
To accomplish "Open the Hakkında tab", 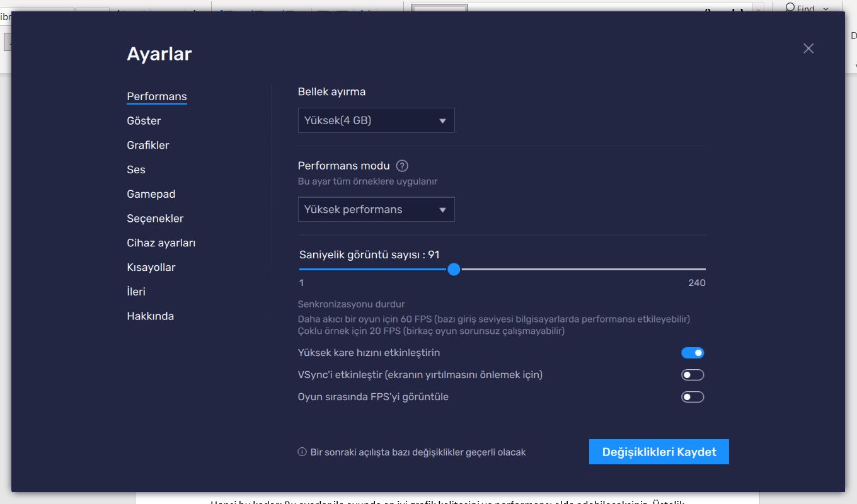I will pos(151,316).
